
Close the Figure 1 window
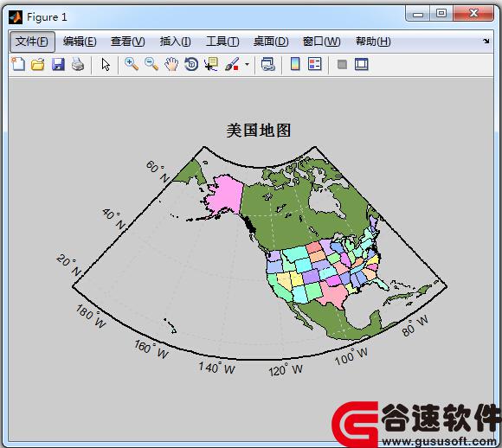[x=473, y=14]
